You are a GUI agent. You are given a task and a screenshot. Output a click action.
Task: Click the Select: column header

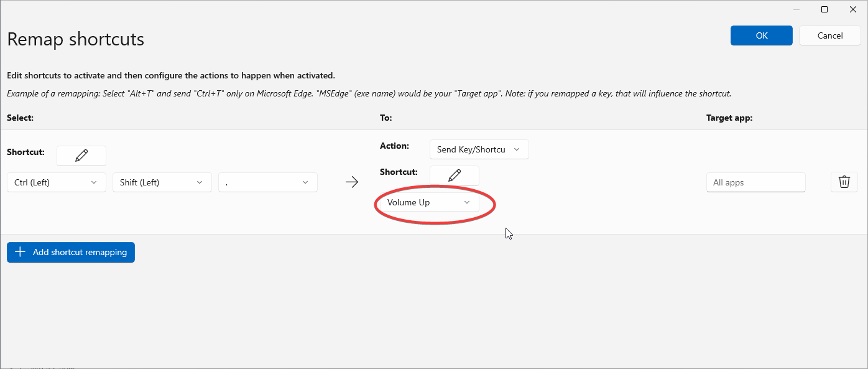coord(20,118)
